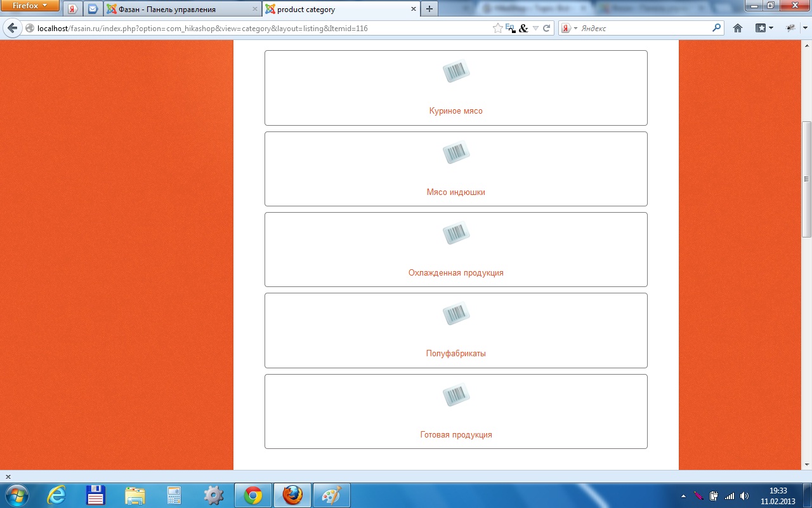
Task: Close the add-on bar at bottom
Action: point(8,477)
